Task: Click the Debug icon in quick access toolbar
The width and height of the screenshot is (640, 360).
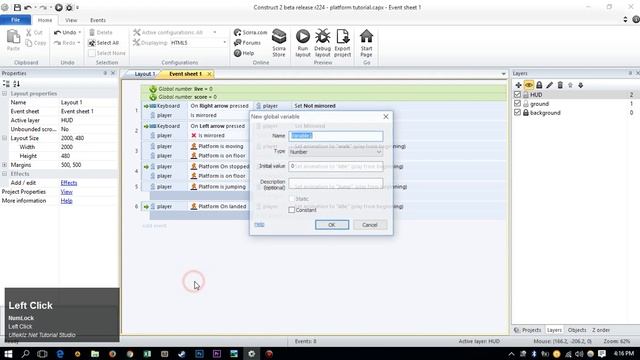Action: (x=69, y=7)
